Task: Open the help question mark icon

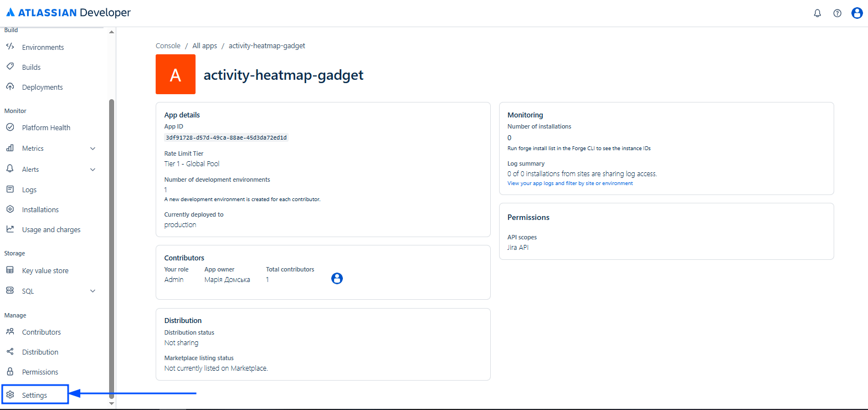Action: (837, 13)
